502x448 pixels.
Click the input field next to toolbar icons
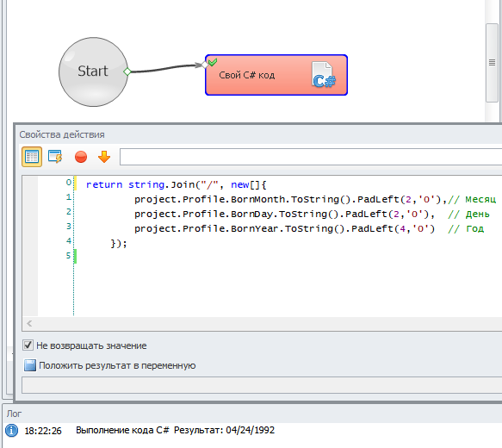pos(311,157)
